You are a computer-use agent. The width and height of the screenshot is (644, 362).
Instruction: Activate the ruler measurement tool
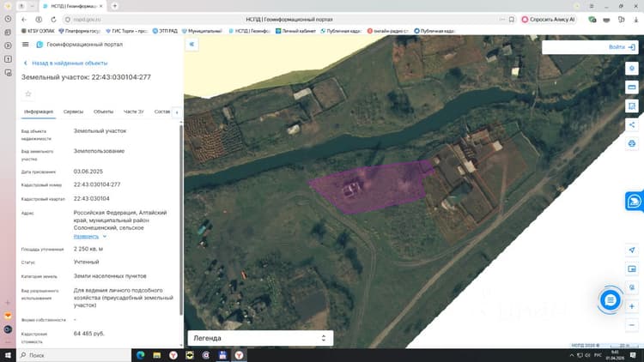coord(632,87)
